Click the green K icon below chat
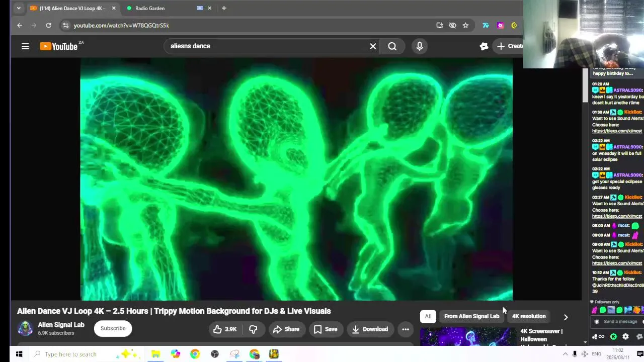Screen dimensions: 644x362 click(x=613, y=337)
